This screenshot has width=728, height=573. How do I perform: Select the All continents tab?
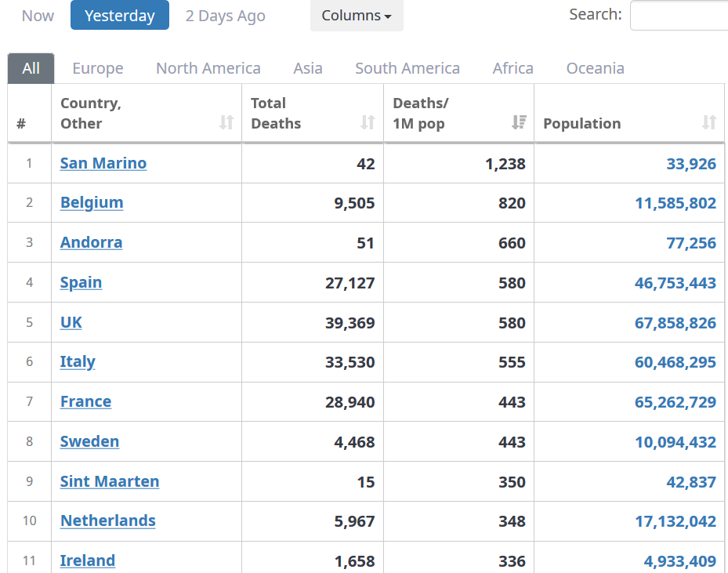click(x=31, y=68)
